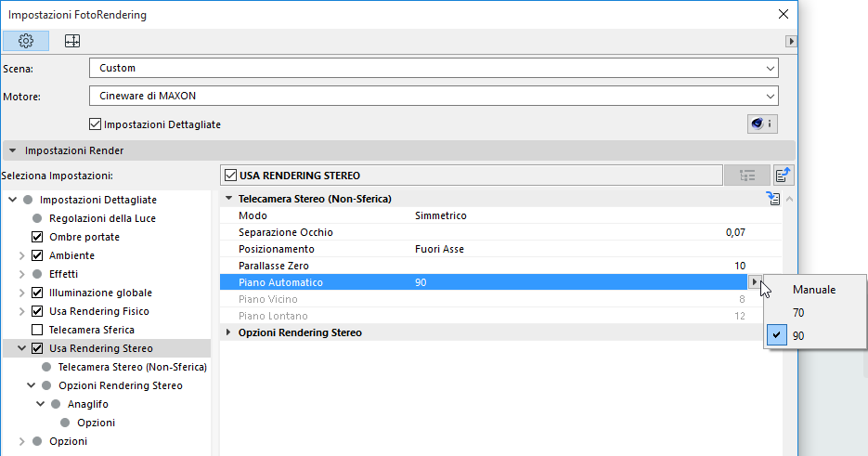The height and width of the screenshot is (456, 868).
Task: Collapse the Impostazioni Render section
Action: point(13,150)
